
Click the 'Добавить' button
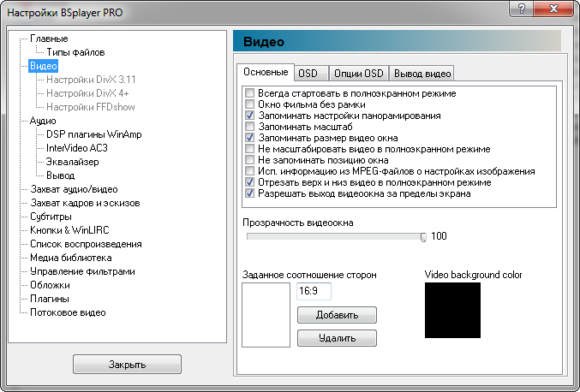click(x=337, y=315)
